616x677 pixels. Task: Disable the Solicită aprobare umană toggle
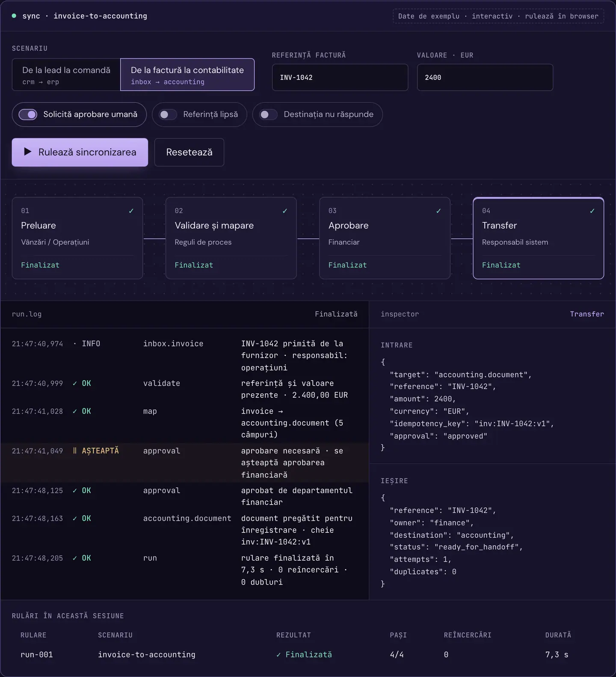click(28, 115)
